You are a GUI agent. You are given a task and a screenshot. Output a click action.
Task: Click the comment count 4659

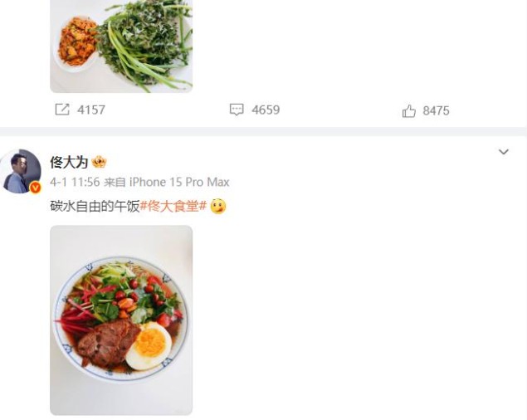pos(266,110)
